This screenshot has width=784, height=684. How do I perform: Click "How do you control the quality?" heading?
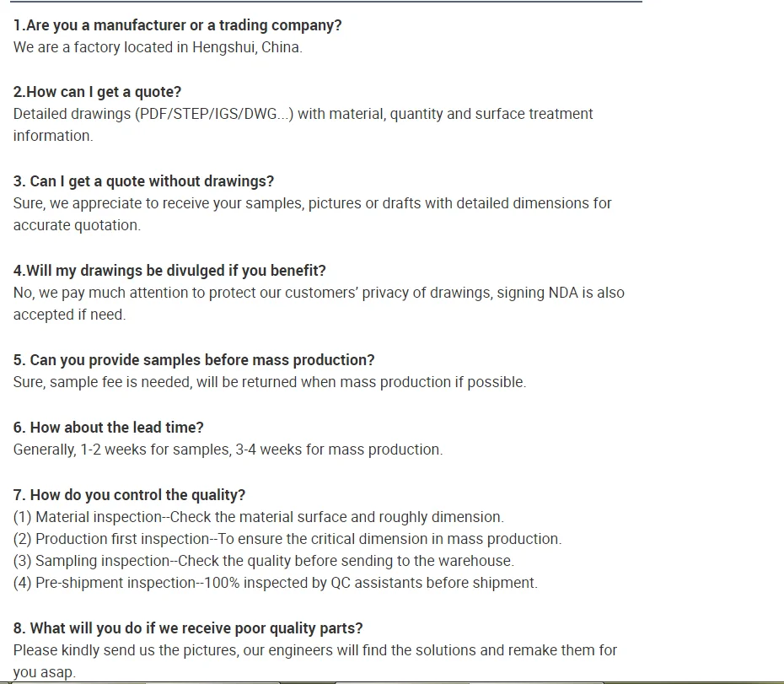pos(129,495)
